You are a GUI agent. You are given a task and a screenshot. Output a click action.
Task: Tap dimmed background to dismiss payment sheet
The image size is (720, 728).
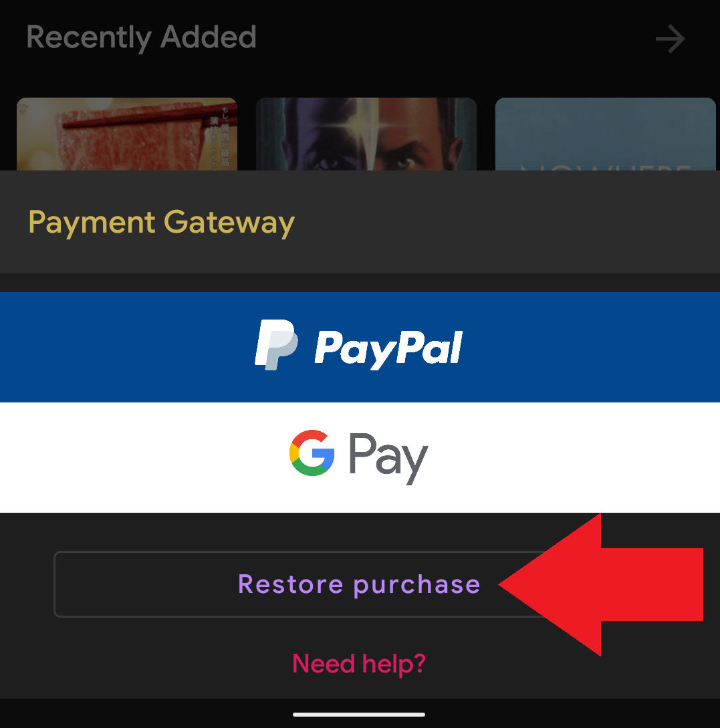coord(360,70)
